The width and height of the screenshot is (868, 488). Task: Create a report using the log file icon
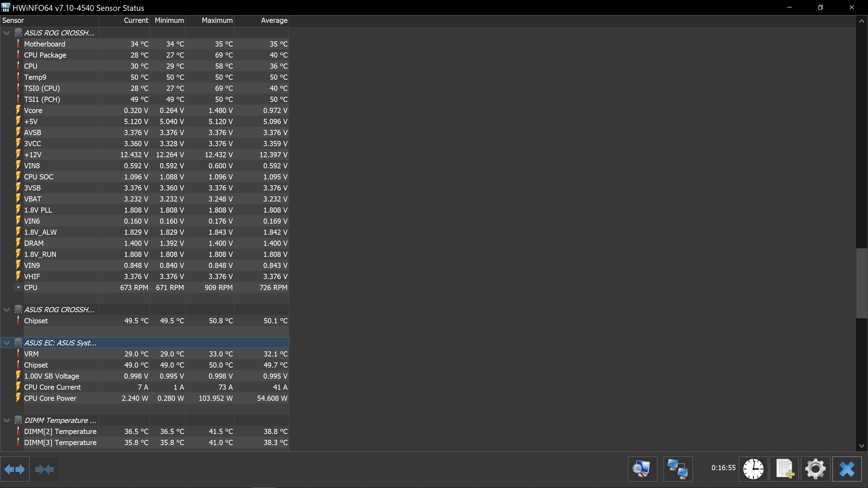coord(784,469)
